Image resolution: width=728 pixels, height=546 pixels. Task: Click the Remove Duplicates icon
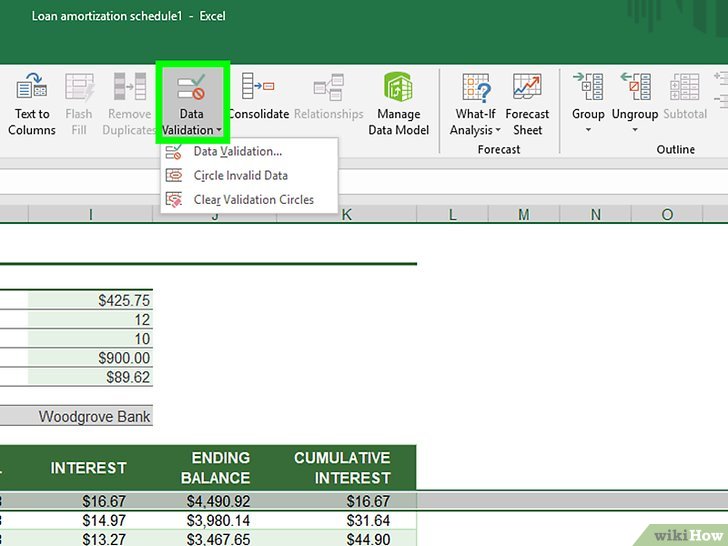tap(130, 86)
